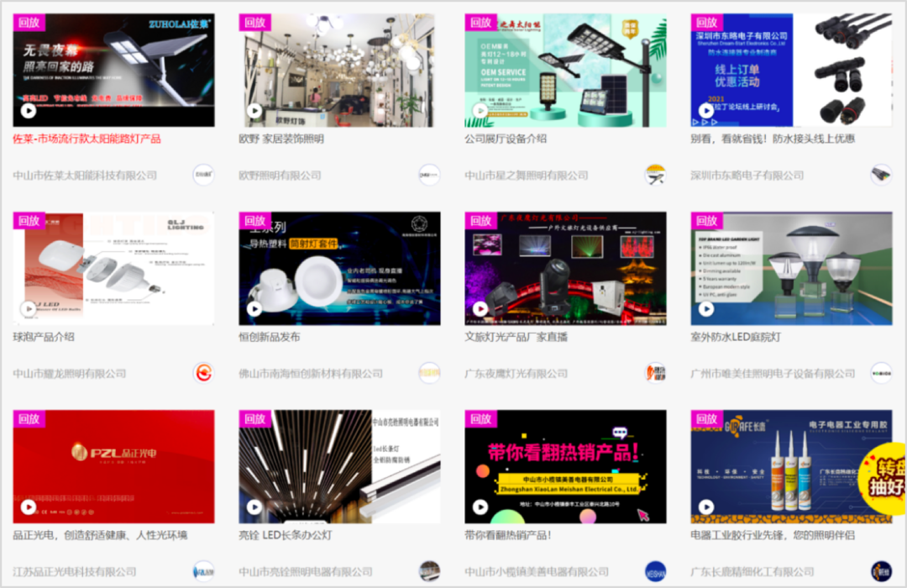Open the red 品正光电 video thumbnail

tap(113, 467)
